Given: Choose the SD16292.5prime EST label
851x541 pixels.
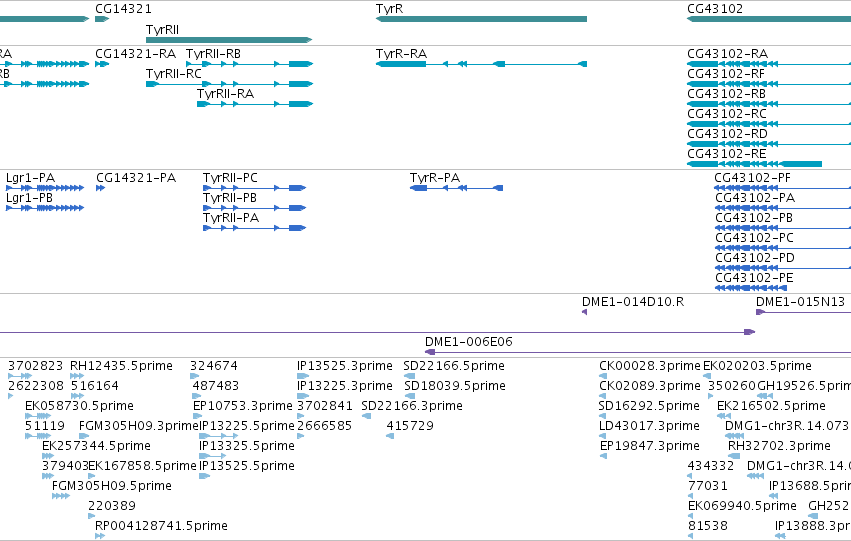Looking at the screenshot, I should tap(649, 406).
